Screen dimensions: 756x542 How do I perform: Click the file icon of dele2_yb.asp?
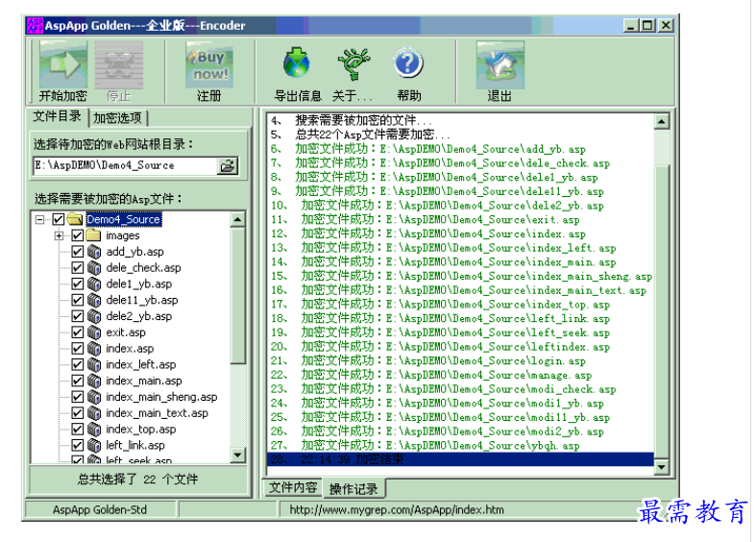pos(94,316)
